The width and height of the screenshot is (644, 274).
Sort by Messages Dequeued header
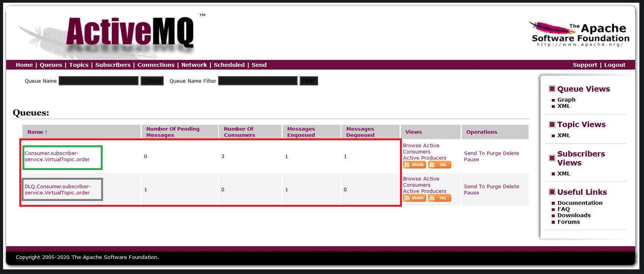coord(360,132)
